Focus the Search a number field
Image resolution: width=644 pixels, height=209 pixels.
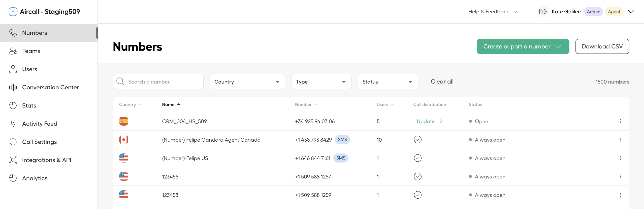(164, 82)
